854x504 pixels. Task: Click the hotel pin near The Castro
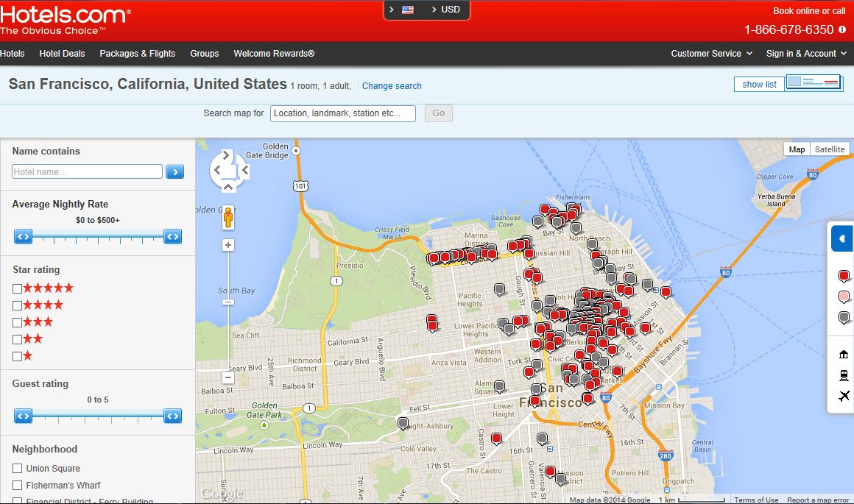(496, 439)
